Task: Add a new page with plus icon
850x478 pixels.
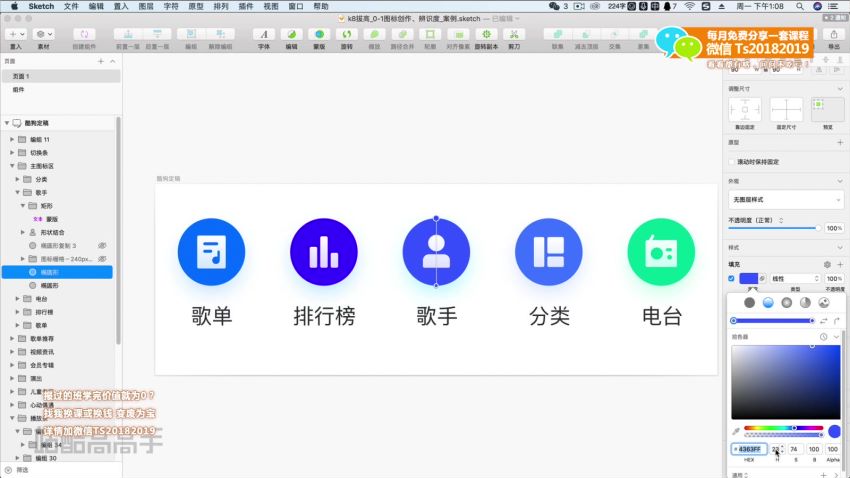Action: pyautogui.click(x=101, y=61)
